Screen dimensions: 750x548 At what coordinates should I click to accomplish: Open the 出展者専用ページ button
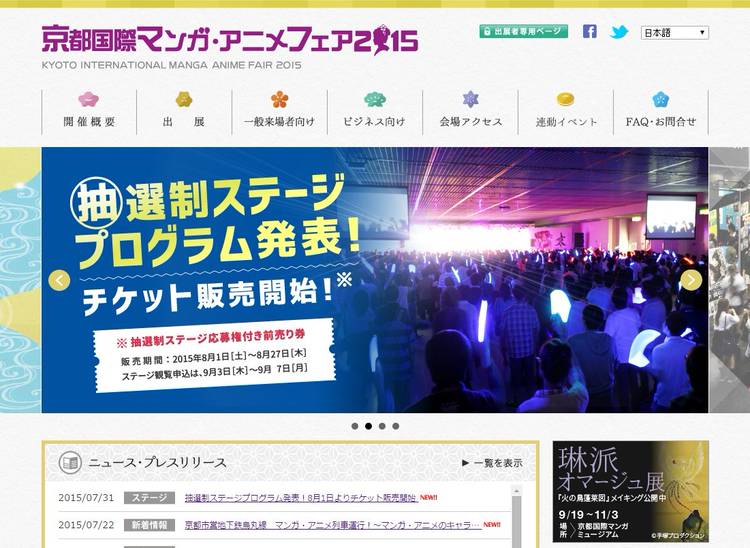523,32
